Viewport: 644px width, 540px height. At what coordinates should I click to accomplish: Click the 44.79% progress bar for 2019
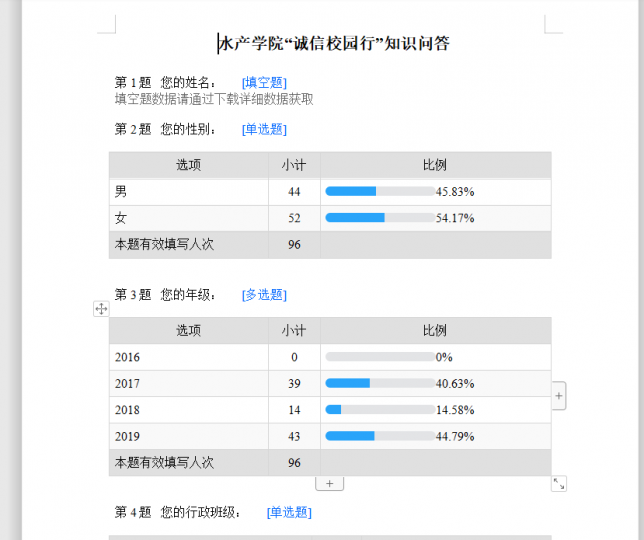point(380,436)
